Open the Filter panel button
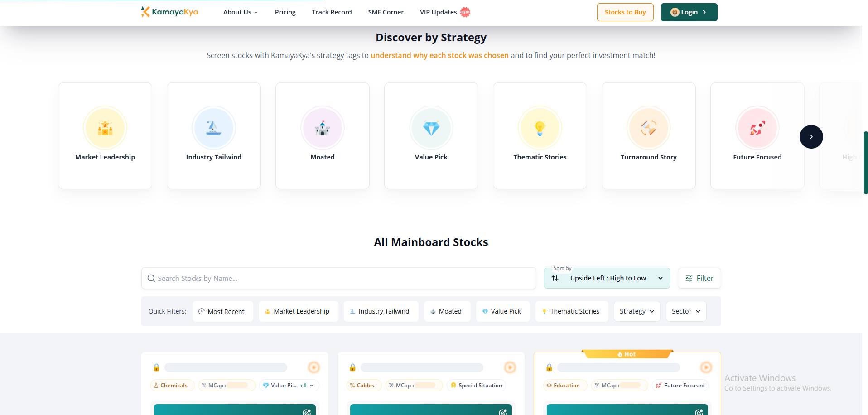The image size is (868, 415). [699, 278]
